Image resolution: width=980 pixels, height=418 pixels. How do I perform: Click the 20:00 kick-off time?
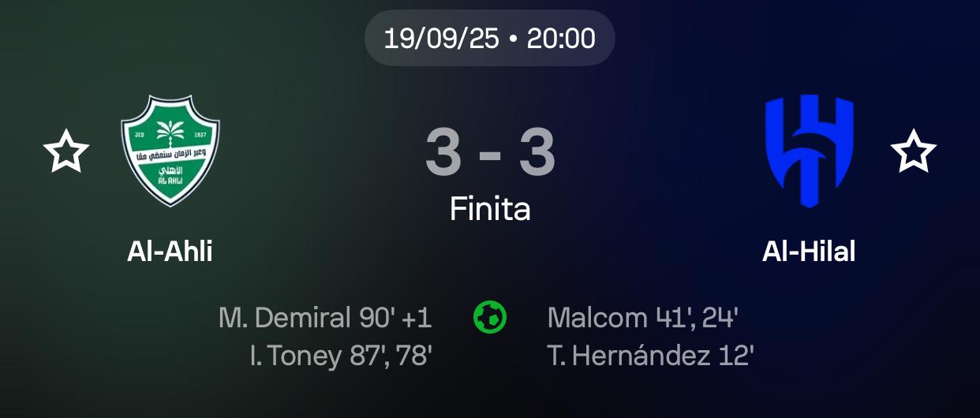(x=561, y=38)
